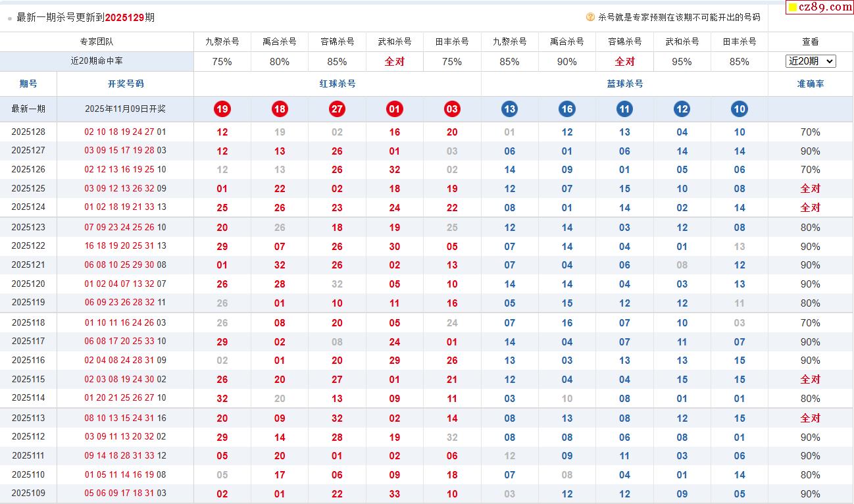Click the 期号 column header

tap(28, 84)
